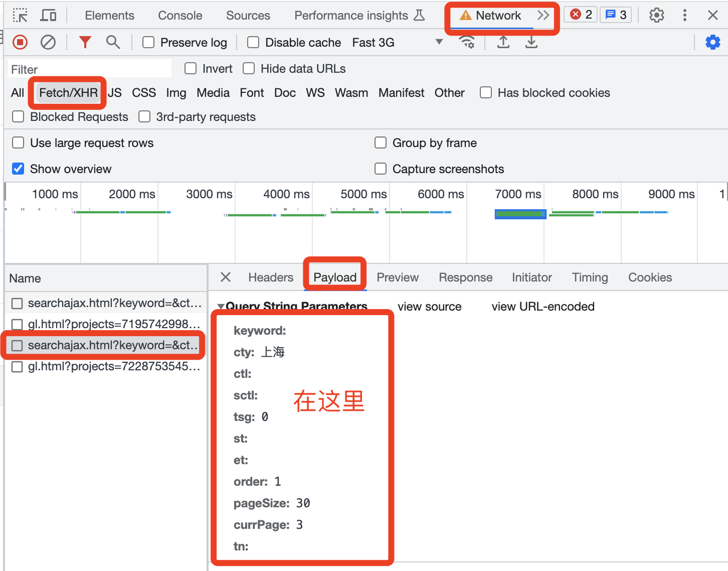Image resolution: width=728 pixels, height=571 pixels.
Task: Close DevTools with the X icon
Action: [x=713, y=15]
